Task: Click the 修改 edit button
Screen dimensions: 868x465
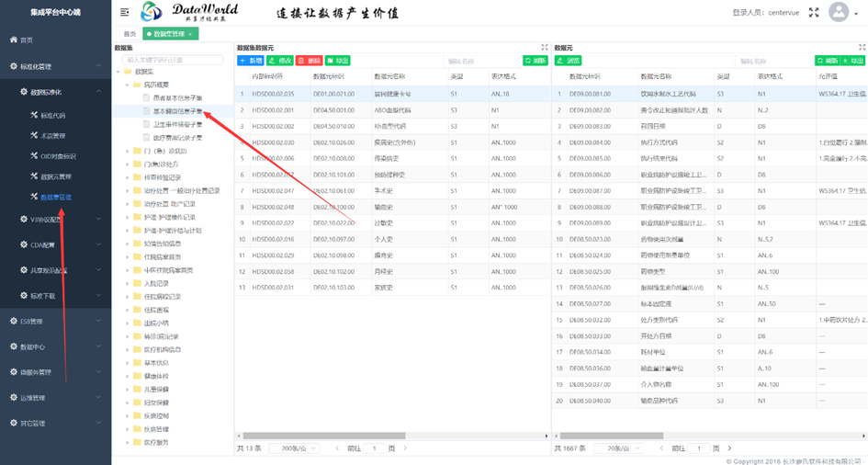Action: click(279, 61)
